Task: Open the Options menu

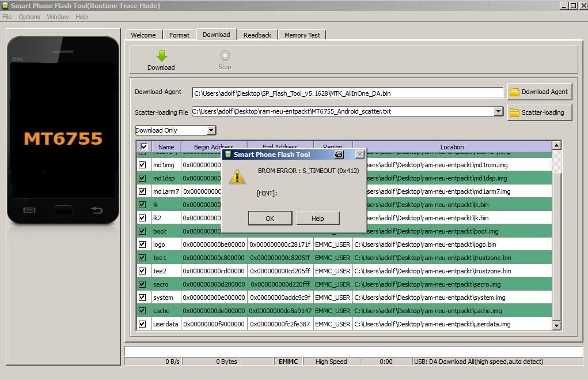Action: click(29, 17)
